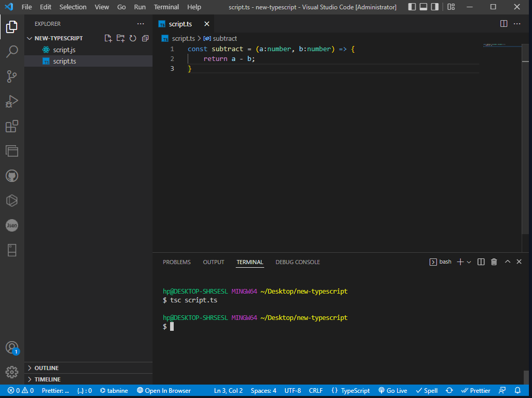Click New Folder icon in Explorer header
Viewport: 532px width, 398px height.
pyautogui.click(x=120, y=38)
